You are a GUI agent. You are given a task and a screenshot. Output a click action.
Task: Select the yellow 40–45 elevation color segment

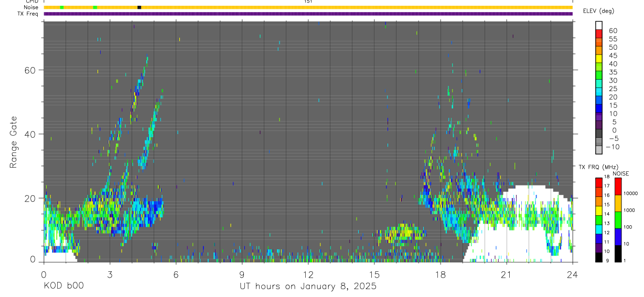[599, 59]
